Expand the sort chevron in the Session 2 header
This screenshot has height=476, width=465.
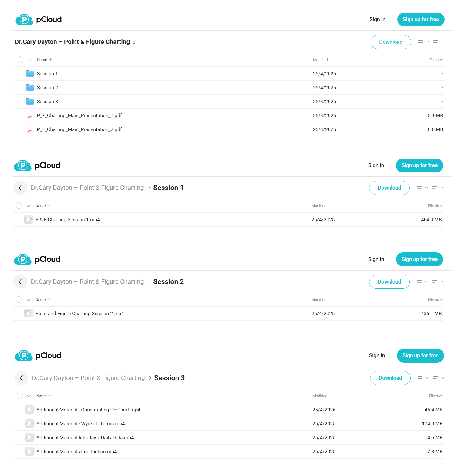(x=442, y=282)
